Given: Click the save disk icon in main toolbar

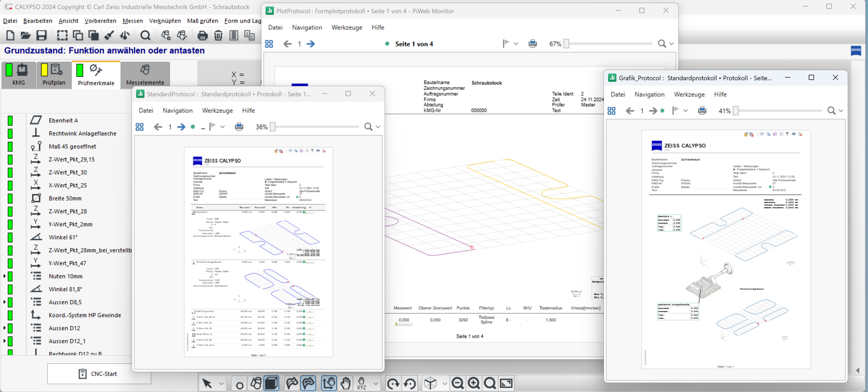Looking at the screenshot, I should (x=42, y=35).
